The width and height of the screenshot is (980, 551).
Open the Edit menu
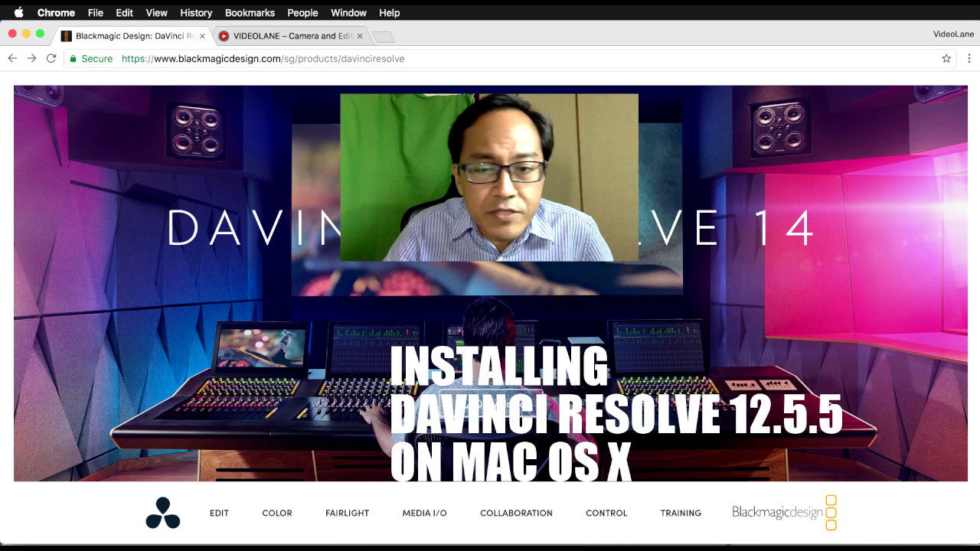[124, 13]
